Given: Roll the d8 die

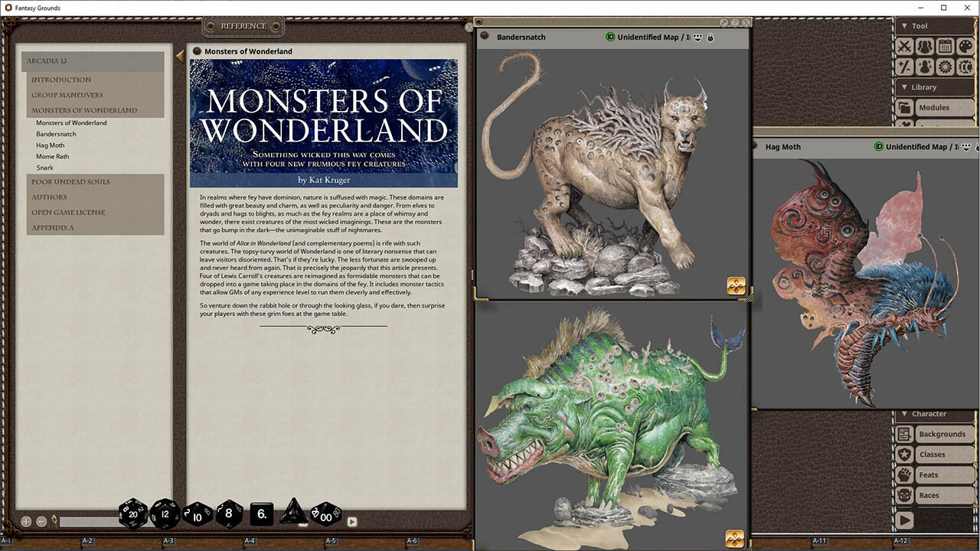Looking at the screenshot, I should click(229, 514).
